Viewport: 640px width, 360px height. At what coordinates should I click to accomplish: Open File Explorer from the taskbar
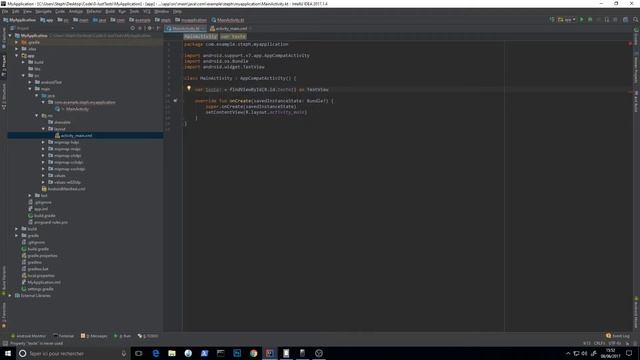pyautogui.click(x=172, y=353)
